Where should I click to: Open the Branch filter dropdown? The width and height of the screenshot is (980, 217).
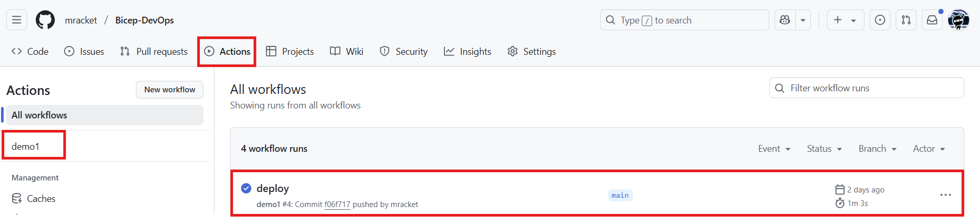(877, 149)
